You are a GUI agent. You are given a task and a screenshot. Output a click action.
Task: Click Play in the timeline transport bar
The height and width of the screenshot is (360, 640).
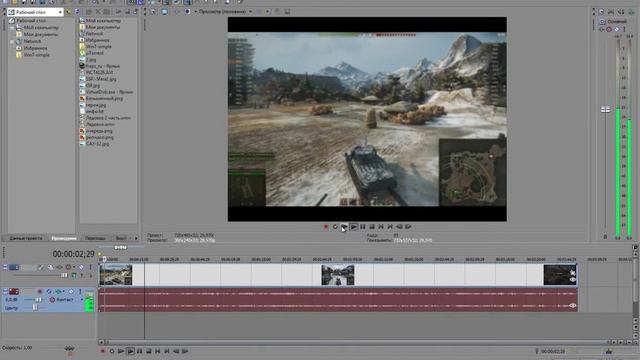(130, 351)
